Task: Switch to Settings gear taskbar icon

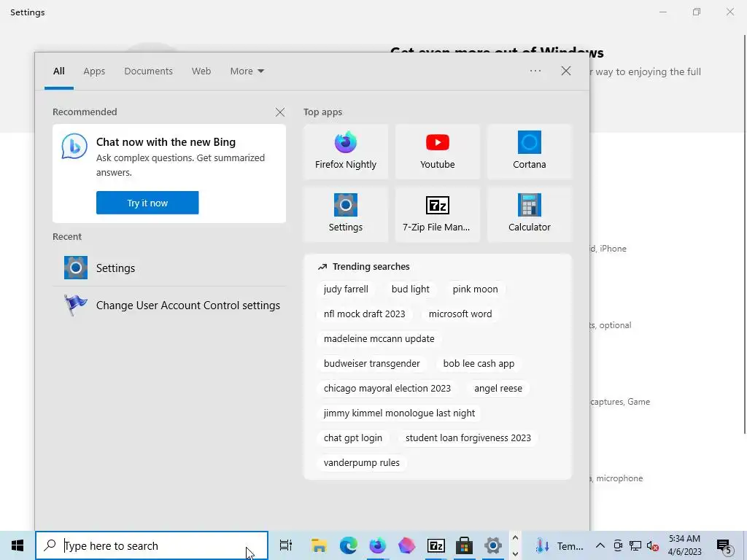Action: click(x=493, y=545)
